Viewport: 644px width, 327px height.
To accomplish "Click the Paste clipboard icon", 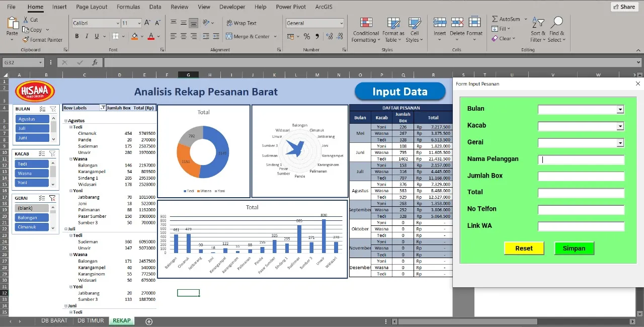I will point(12,23).
